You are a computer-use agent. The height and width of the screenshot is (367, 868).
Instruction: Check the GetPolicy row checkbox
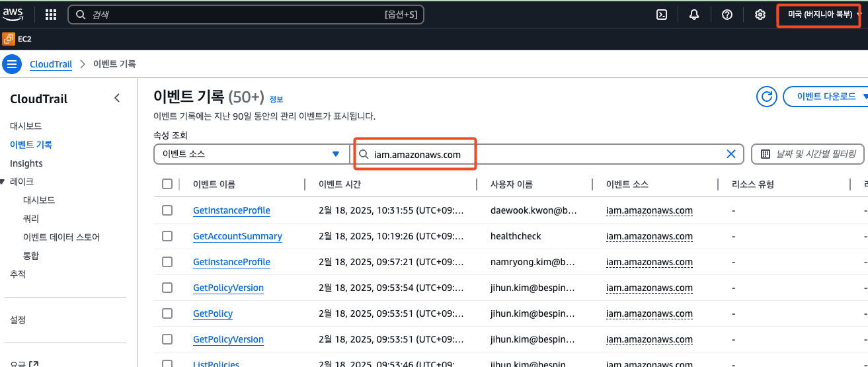[167, 313]
